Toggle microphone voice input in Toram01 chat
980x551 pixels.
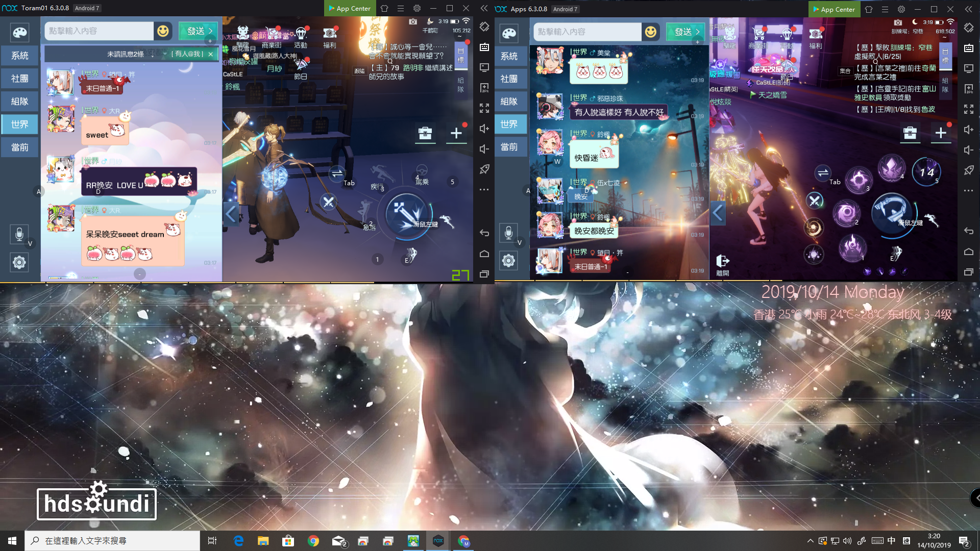pyautogui.click(x=19, y=234)
